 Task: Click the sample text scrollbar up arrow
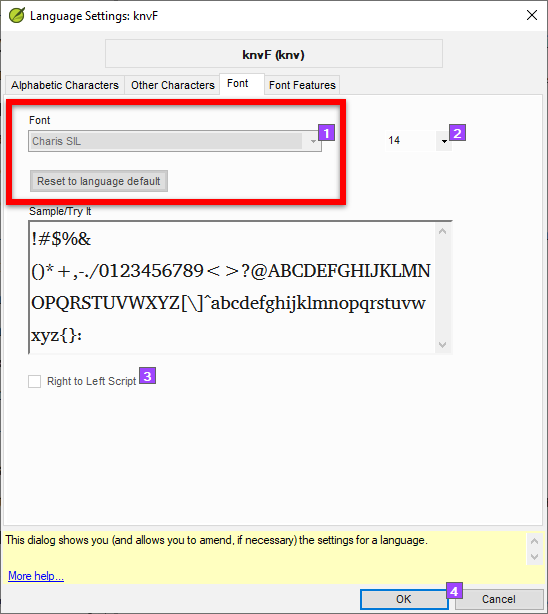[x=443, y=231]
